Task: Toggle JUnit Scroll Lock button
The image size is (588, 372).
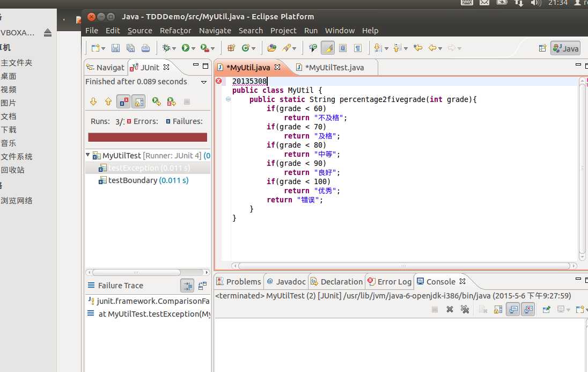Action: 138,102
